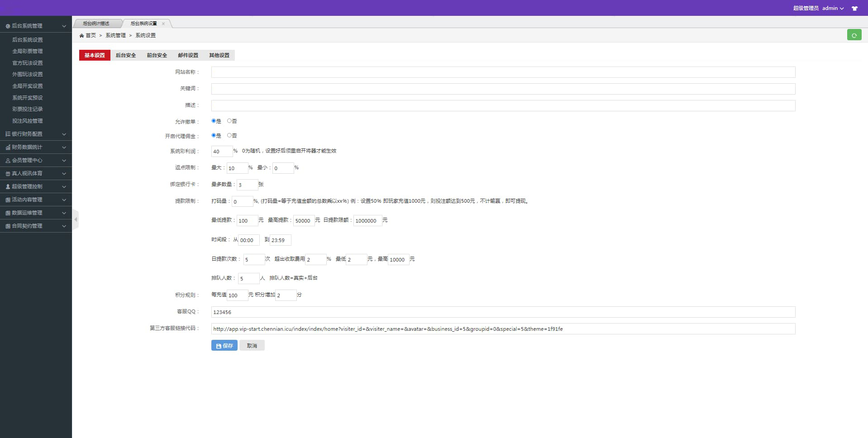Click the 取消 cancel button
Viewport: 868px width, 438px height.
[x=252, y=346]
